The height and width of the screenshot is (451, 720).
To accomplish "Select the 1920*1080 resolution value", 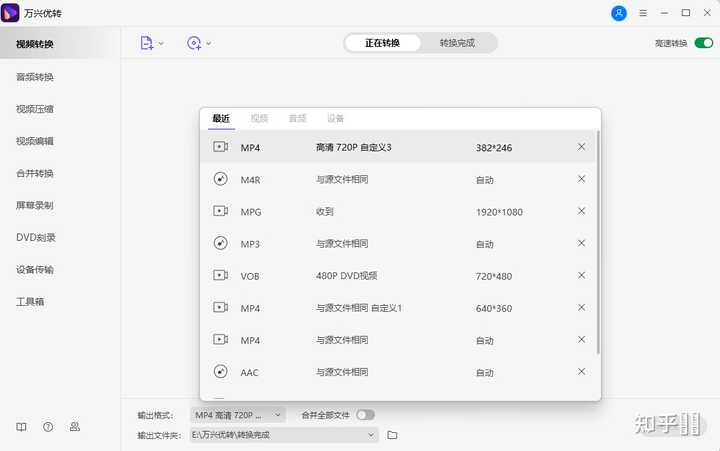I will tap(499, 212).
